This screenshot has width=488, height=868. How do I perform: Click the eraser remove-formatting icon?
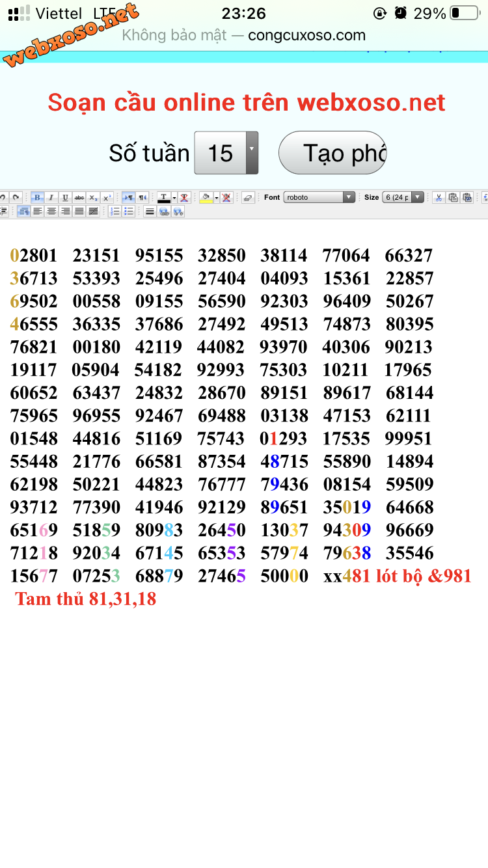coord(247,197)
